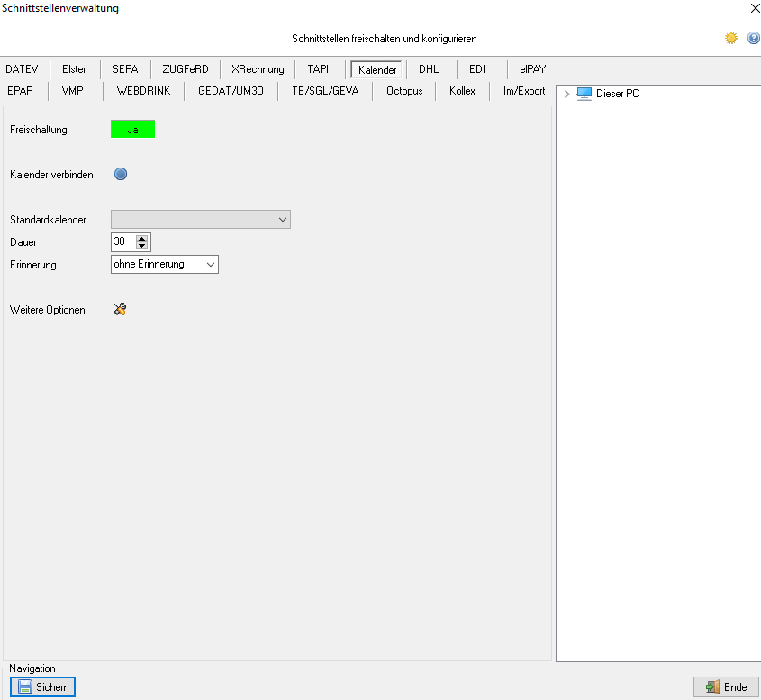This screenshot has height=700, width=761.
Task: Go to the Im/Export tab
Action: pos(524,90)
